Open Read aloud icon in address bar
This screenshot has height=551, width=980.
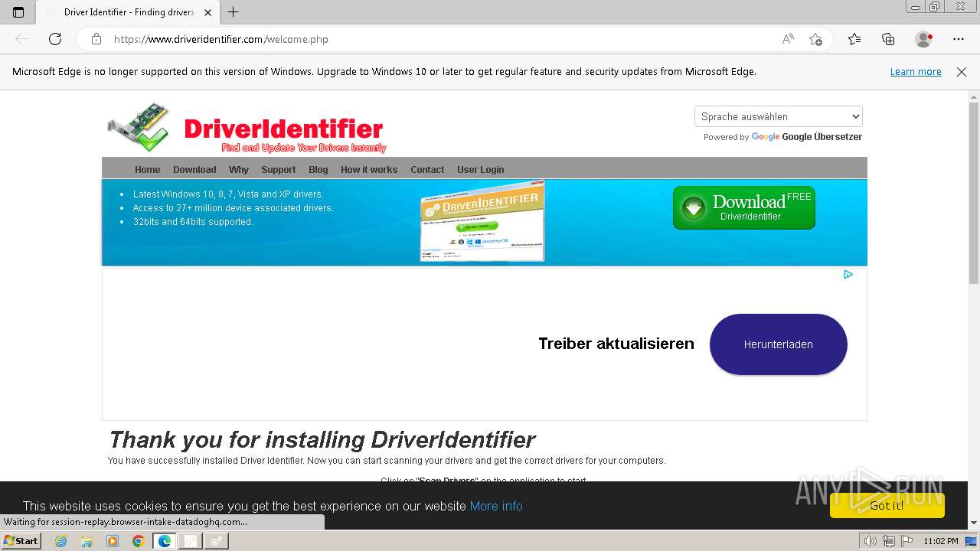788,39
